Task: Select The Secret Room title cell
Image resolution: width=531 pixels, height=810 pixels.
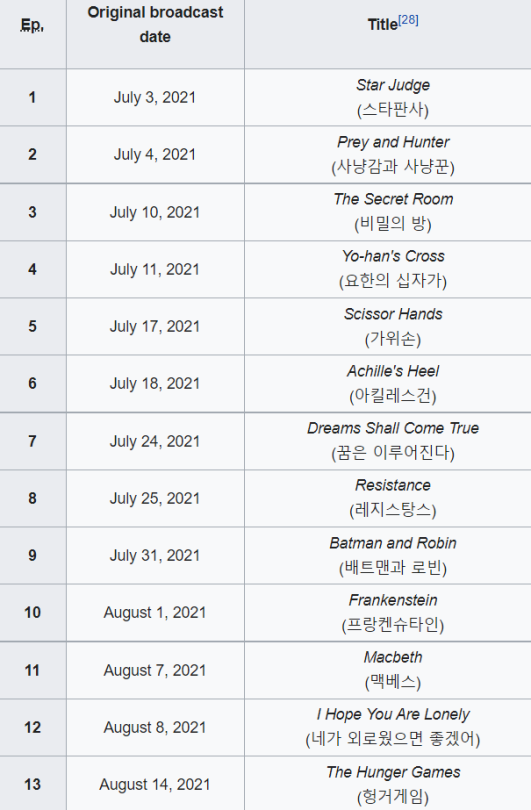Action: click(x=387, y=212)
